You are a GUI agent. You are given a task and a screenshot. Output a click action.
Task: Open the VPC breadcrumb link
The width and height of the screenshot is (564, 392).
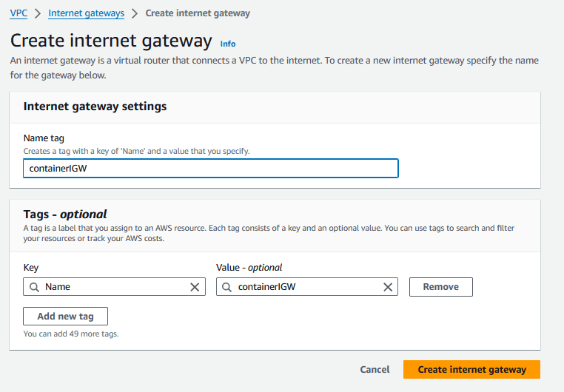click(19, 13)
